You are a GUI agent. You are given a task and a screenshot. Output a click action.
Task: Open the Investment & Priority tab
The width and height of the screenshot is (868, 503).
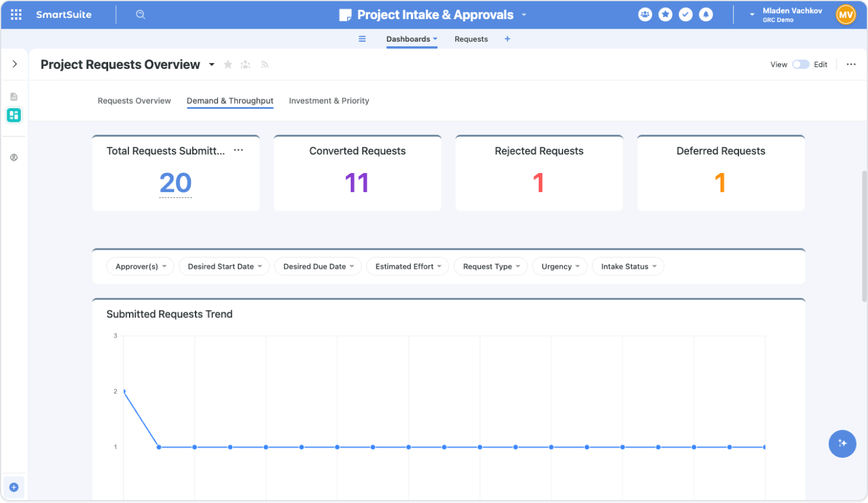[x=329, y=101]
